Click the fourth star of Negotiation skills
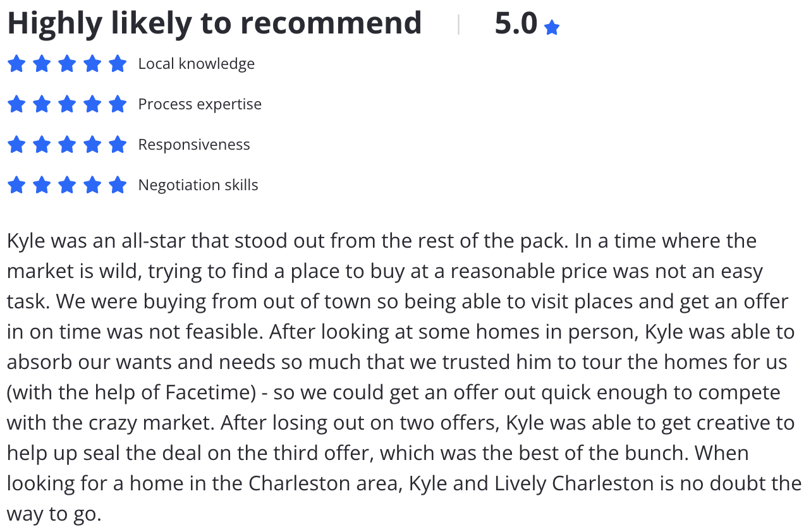 coord(92,185)
